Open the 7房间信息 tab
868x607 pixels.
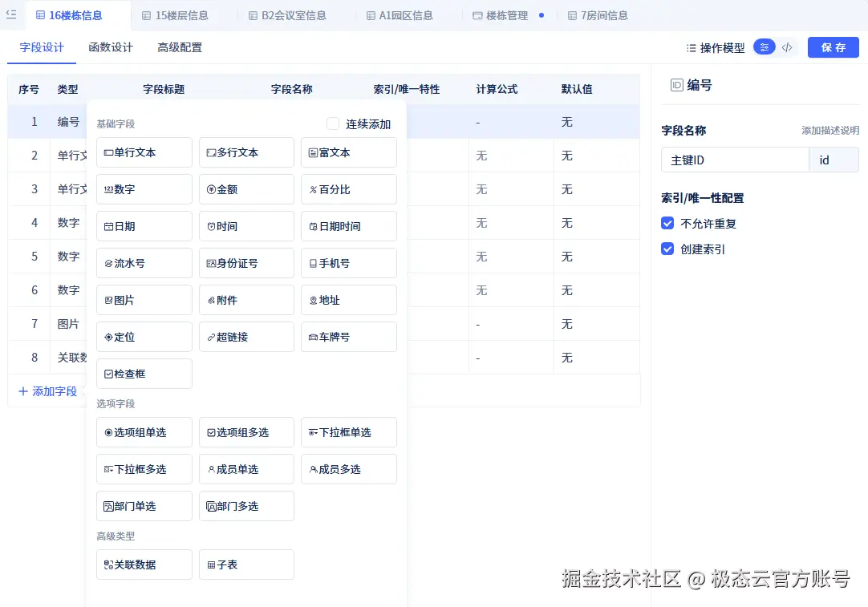pyautogui.click(x=598, y=15)
